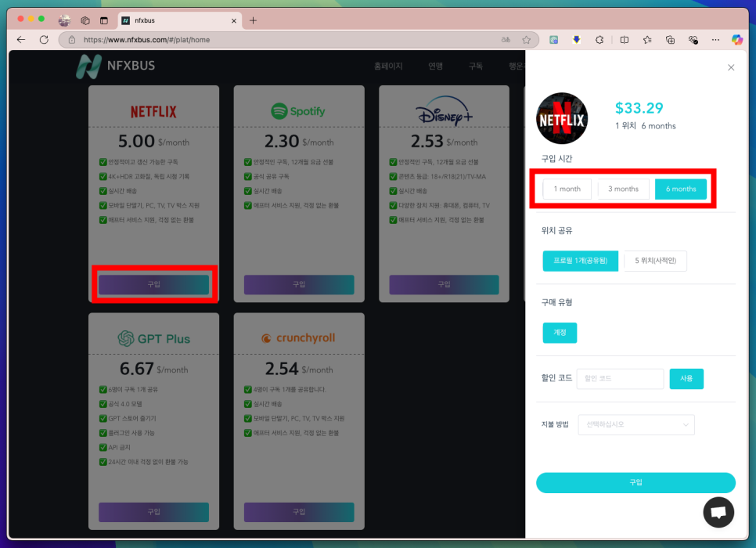This screenshot has width=756, height=548.
Task: Select the 6 months duration option
Action: [681, 189]
